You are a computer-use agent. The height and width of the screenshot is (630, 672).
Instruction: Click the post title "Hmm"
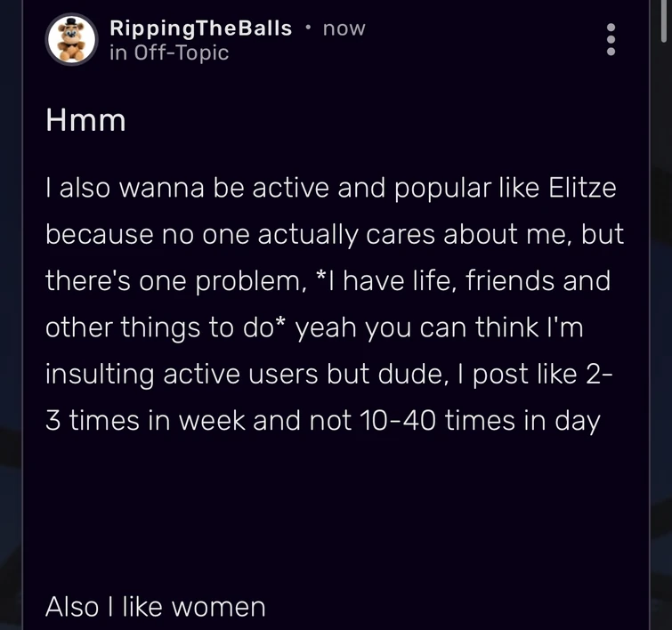tap(85, 120)
